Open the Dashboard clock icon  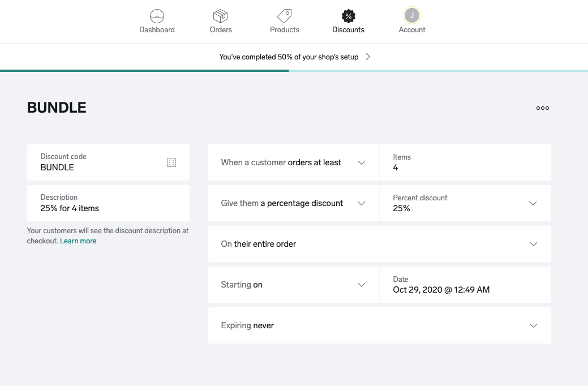[x=157, y=16]
